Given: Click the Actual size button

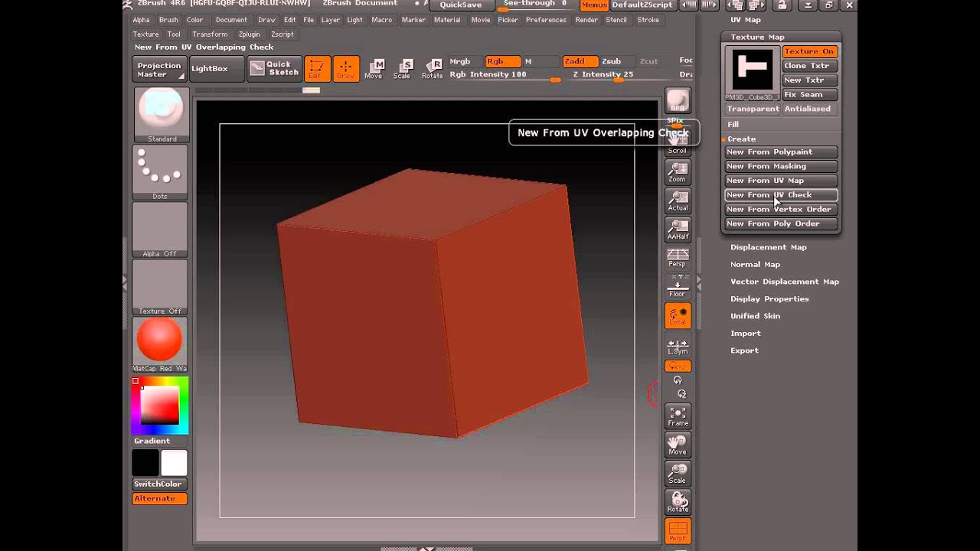Looking at the screenshot, I should 678,201.
